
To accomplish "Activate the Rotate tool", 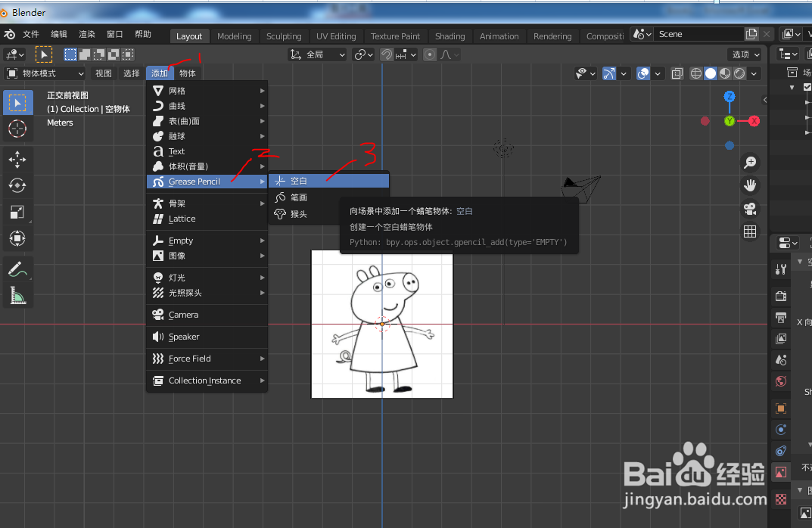I will (x=17, y=185).
